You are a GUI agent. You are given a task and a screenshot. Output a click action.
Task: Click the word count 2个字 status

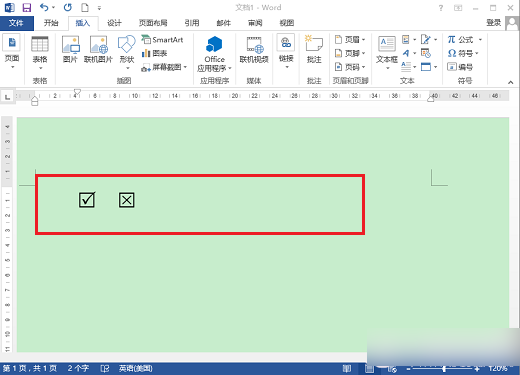pos(78,368)
